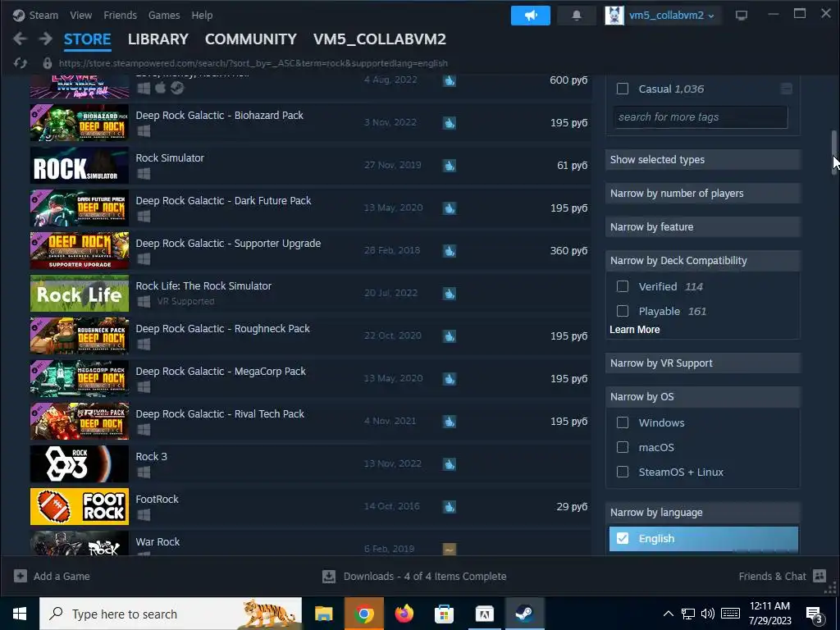The image size is (840, 630).
Task: Open the notifications bell
Action: [577, 16]
